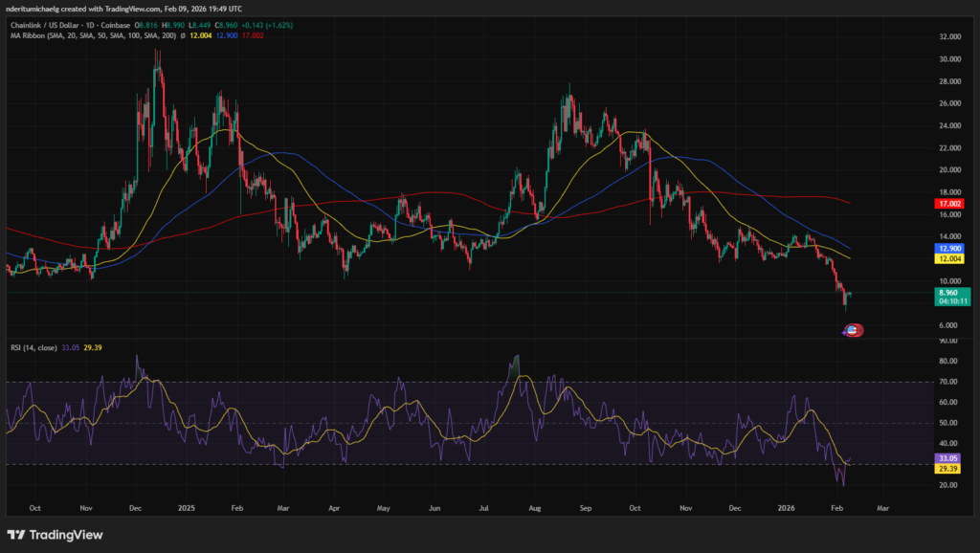Click the Aug label on the time axis
Screen dimensions: 980x553
(535, 509)
